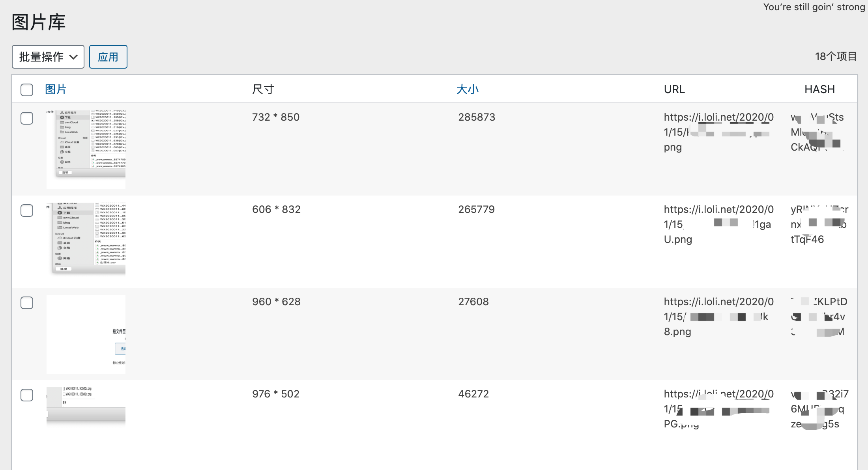The image size is (868, 470).
Task: Select the checkbox for the 960 * 628 image
Action: point(27,302)
